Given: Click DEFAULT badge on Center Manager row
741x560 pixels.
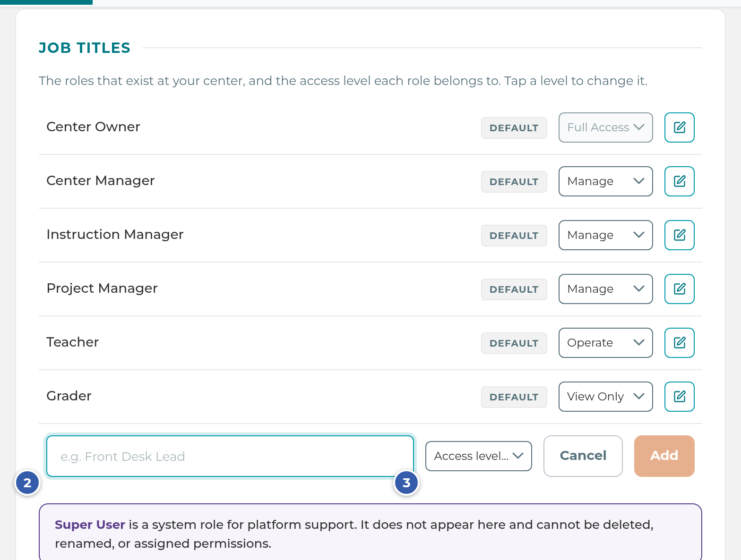Looking at the screenshot, I should [514, 182].
